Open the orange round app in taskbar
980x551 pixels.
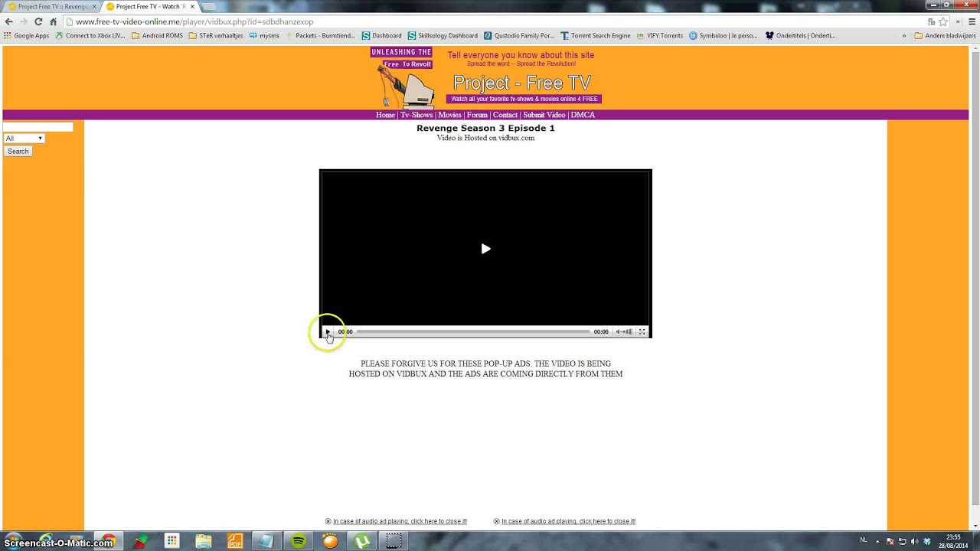[x=330, y=541]
